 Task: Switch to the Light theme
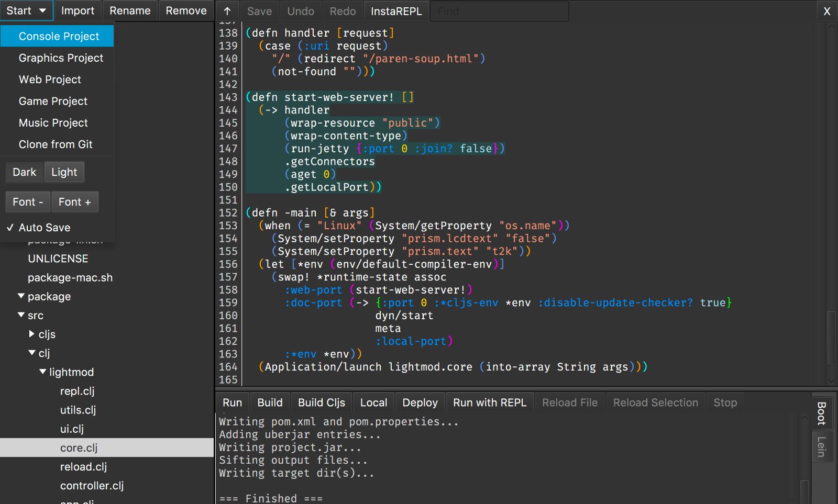(x=64, y=172)
